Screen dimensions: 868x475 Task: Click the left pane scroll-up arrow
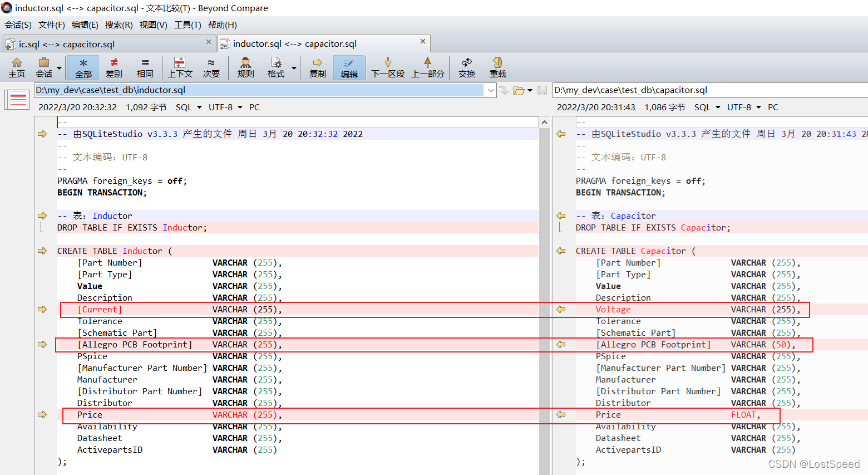point(544,122)
